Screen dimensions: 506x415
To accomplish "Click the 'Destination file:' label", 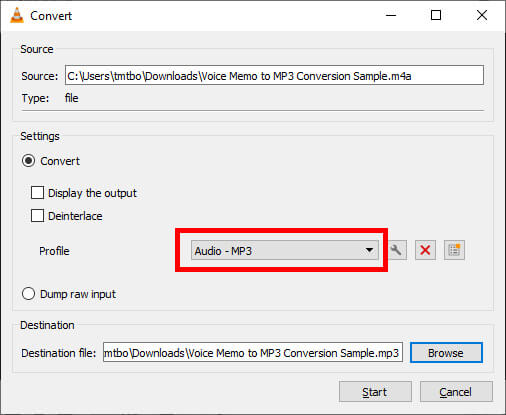I will click(x=58, y=353).
